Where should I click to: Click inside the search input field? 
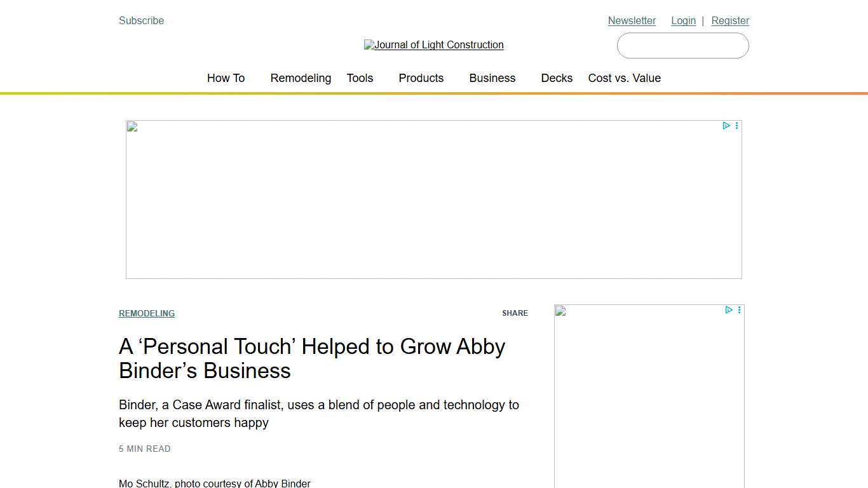click(x=682, y=45)
